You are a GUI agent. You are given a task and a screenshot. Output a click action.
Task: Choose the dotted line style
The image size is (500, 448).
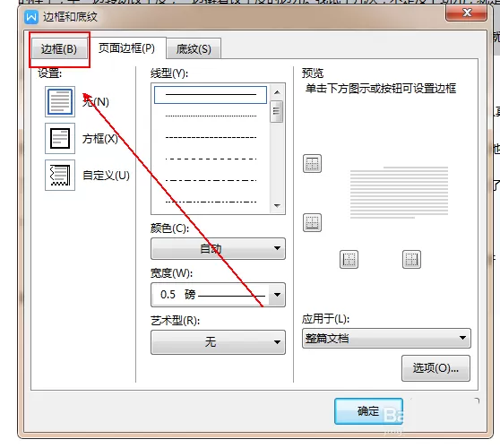[x=211, y=116]
